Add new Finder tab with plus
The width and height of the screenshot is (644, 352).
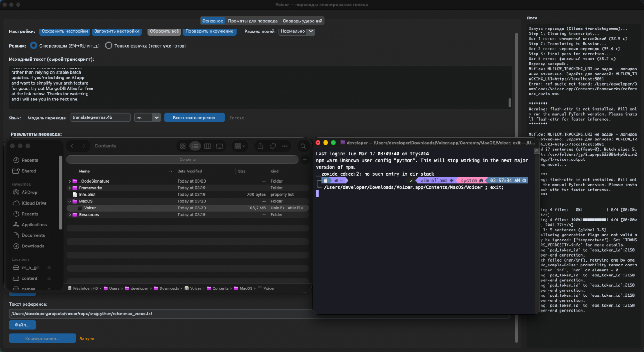305,159
